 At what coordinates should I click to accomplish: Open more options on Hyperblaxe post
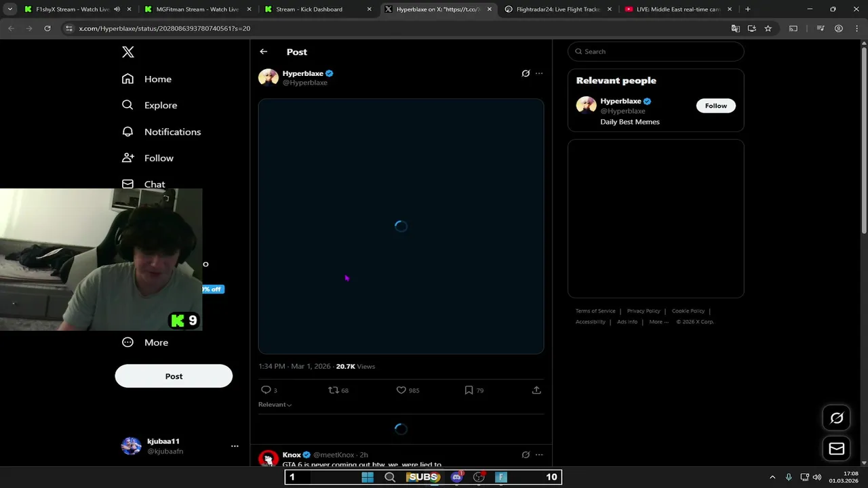(539, 73)
